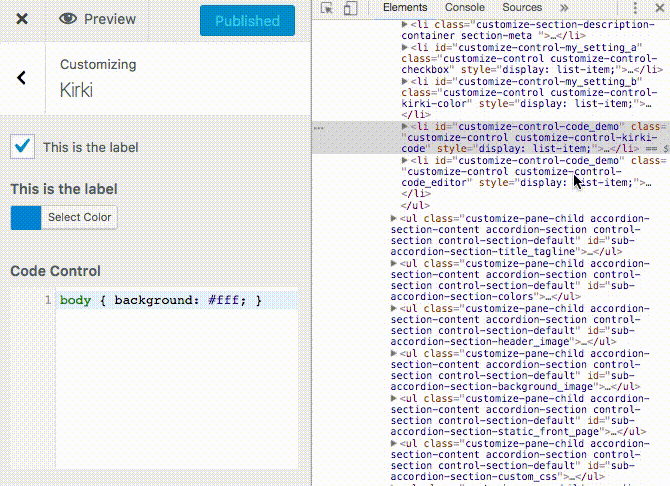This screenshot has width=670, height=486.
Task: Switch to the Sources tab
Action: click(522, 8)
